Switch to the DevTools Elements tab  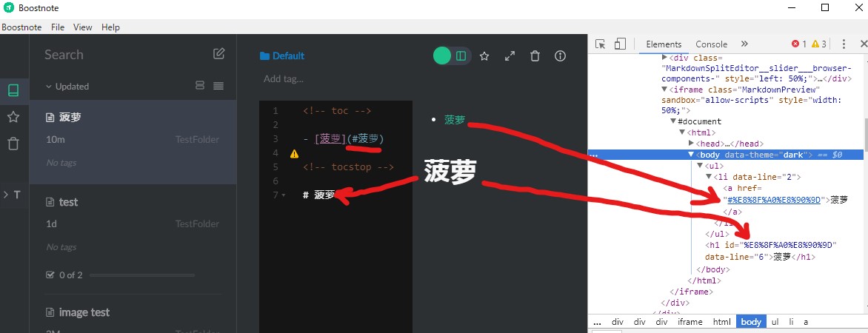pos(664,44)
